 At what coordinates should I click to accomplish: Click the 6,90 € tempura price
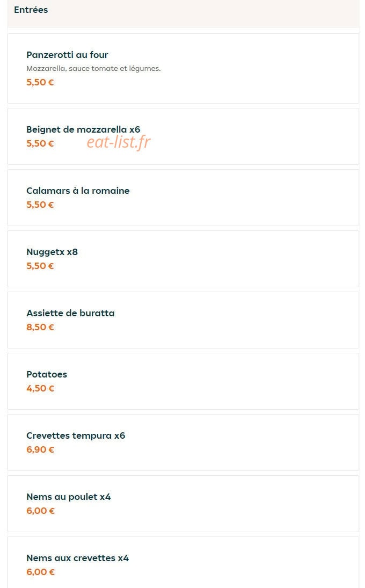(40, 449)
